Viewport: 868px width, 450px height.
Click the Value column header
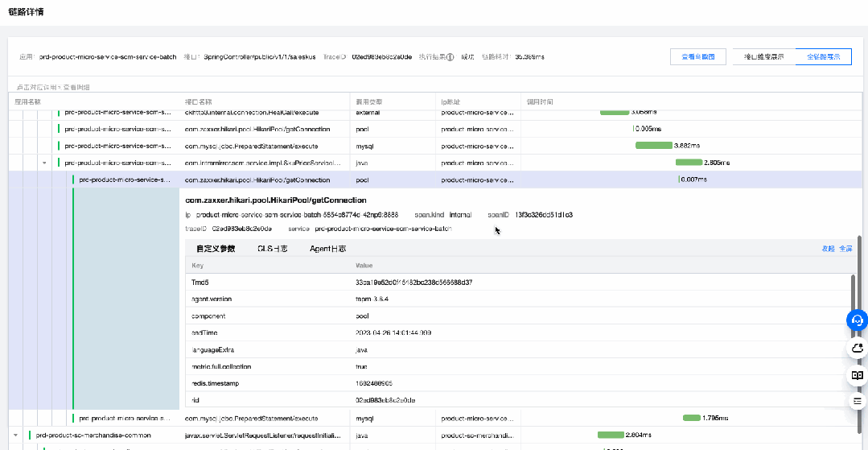[x=364, y=266]
